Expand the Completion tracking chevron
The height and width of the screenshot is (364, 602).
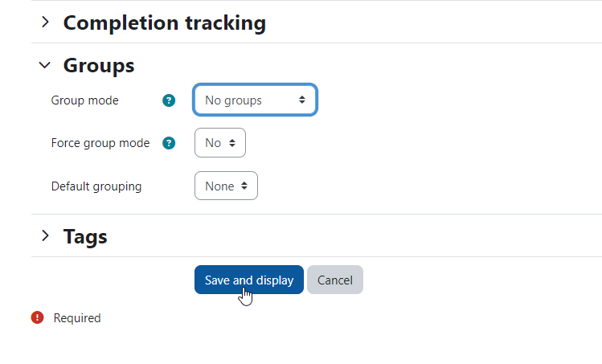[45, 22]
